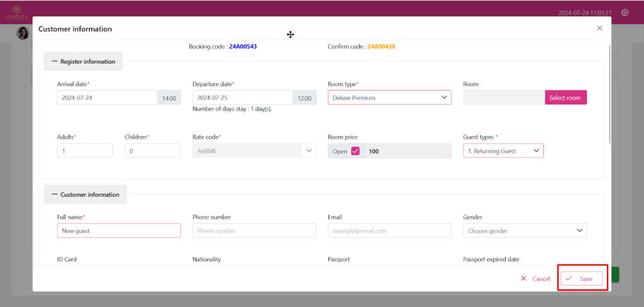Image resolution: width=644 pixels, height=307 pixels.
Task: Collapse the Customer information section
Action: click(x=85, y=194)
